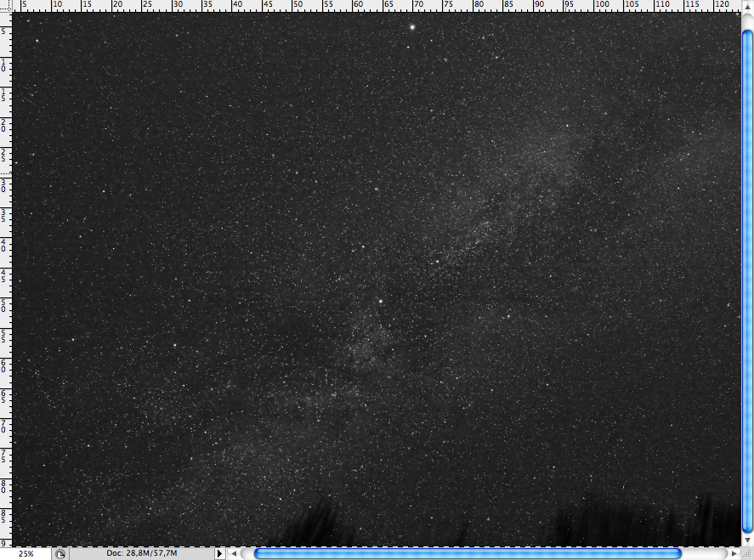Click the 120 mark on horizontal ruler
This screenshot has width=754, height=560.
tap(722, 5)
